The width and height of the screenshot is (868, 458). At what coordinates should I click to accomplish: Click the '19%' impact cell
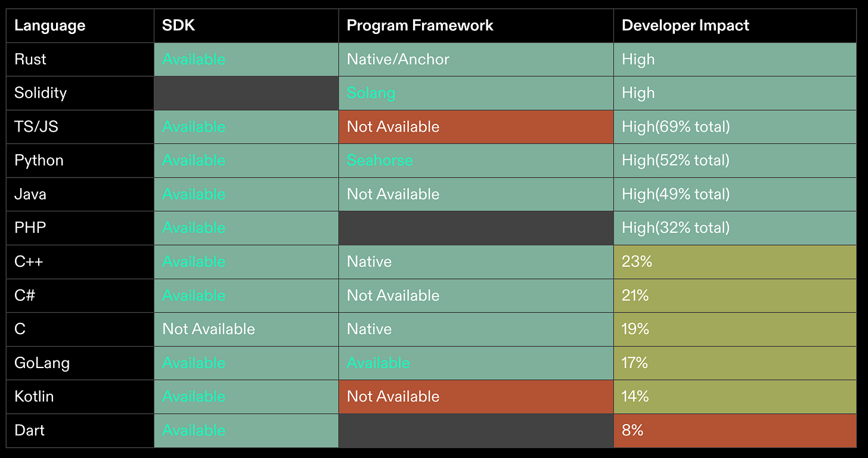[x=735, y=329]
